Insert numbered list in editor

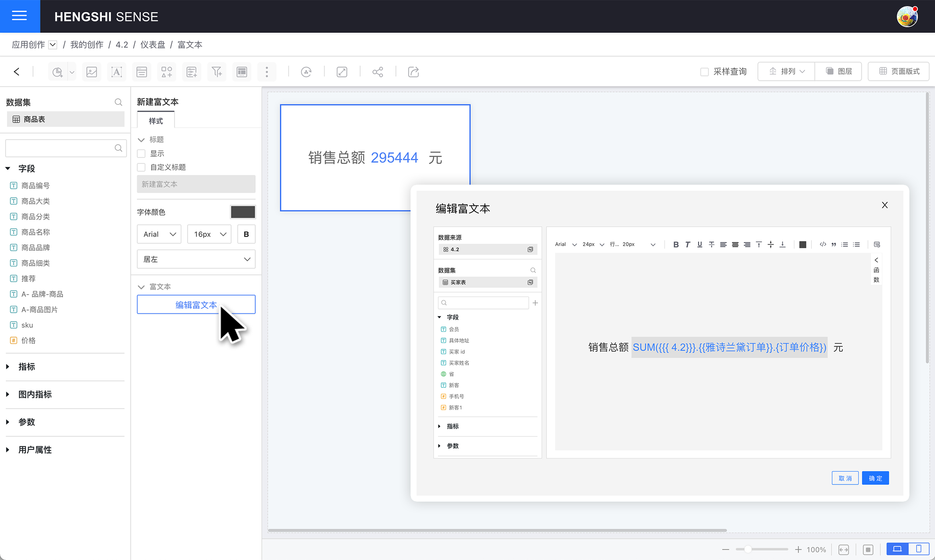point(845,245)
